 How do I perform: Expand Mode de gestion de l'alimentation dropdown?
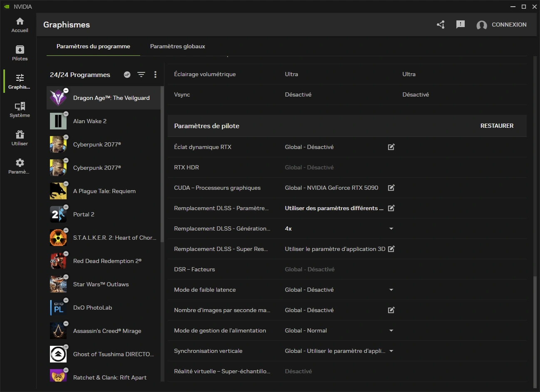tap(391, 330)
